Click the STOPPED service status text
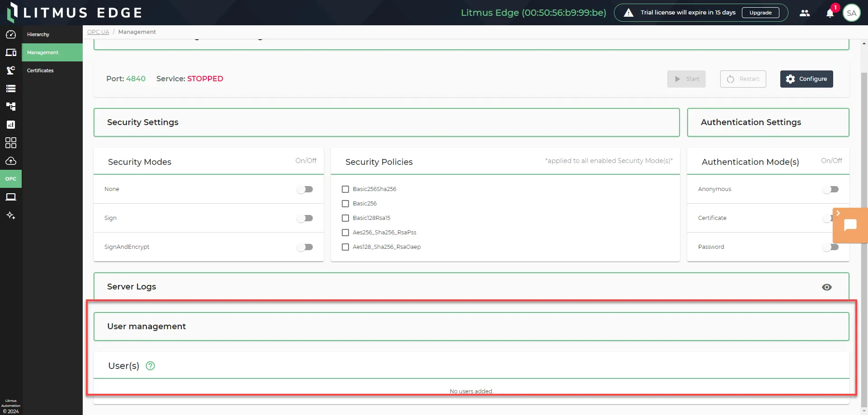 click(205, 79)
